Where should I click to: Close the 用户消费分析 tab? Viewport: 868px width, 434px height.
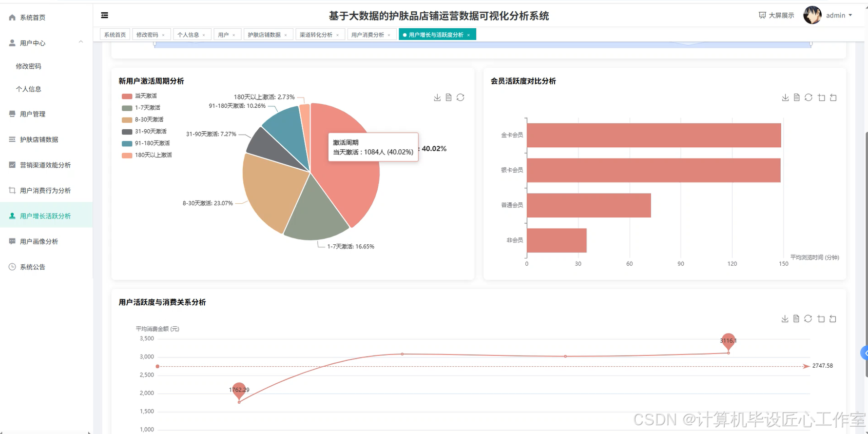[x=389, y=35]
